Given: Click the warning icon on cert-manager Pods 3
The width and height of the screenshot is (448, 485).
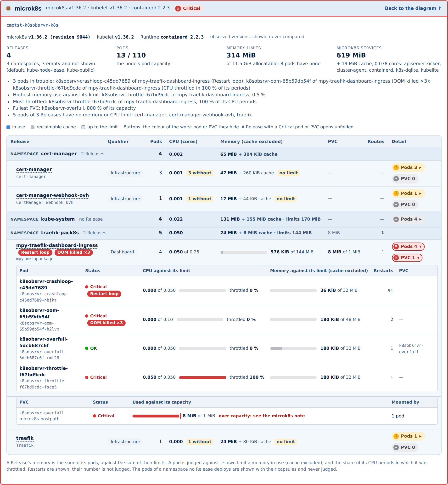Looking at the screenshot, I should click(396, 167).
